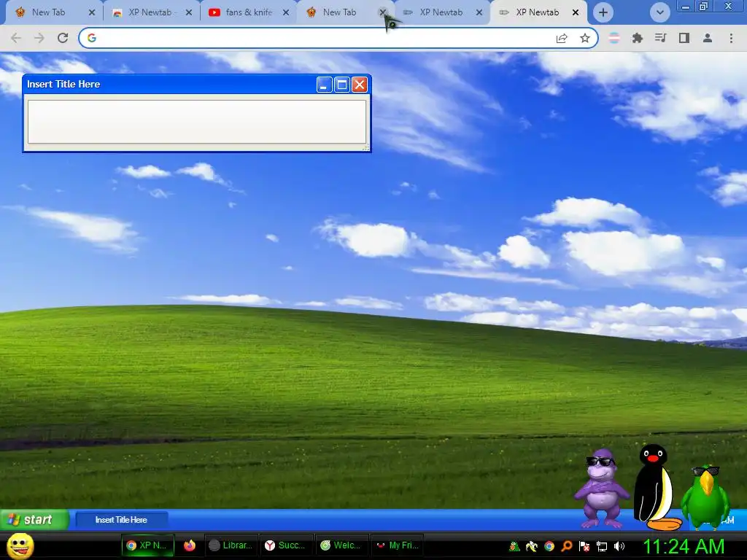Open the Extensions puzzle-piece menu

coord(638,38)
